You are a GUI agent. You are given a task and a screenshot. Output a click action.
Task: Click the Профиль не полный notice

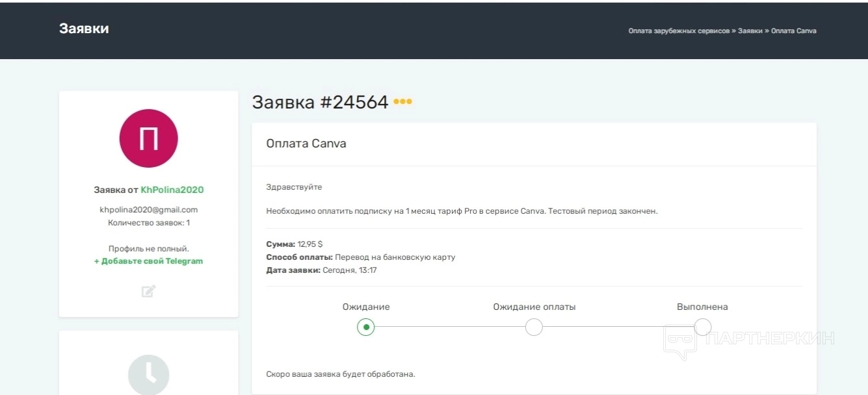(x=149, y=249)
